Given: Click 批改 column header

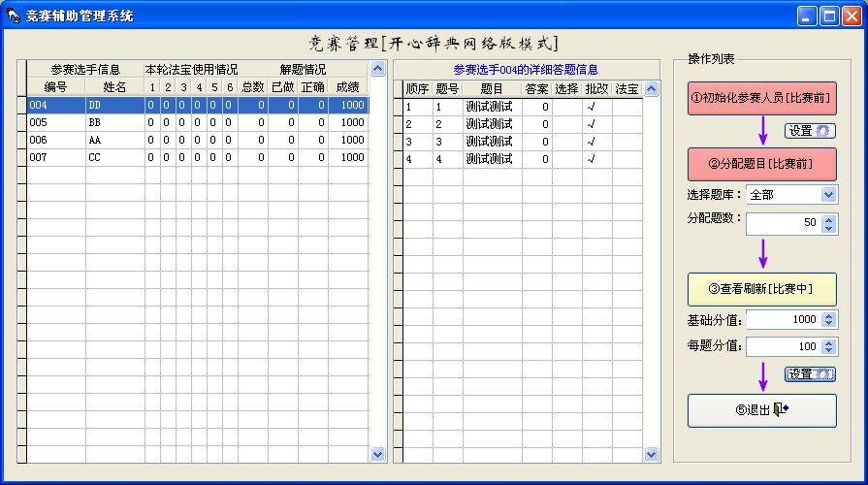Looking at the screenshot, I should pyautogui.click(x=596, y=89).
